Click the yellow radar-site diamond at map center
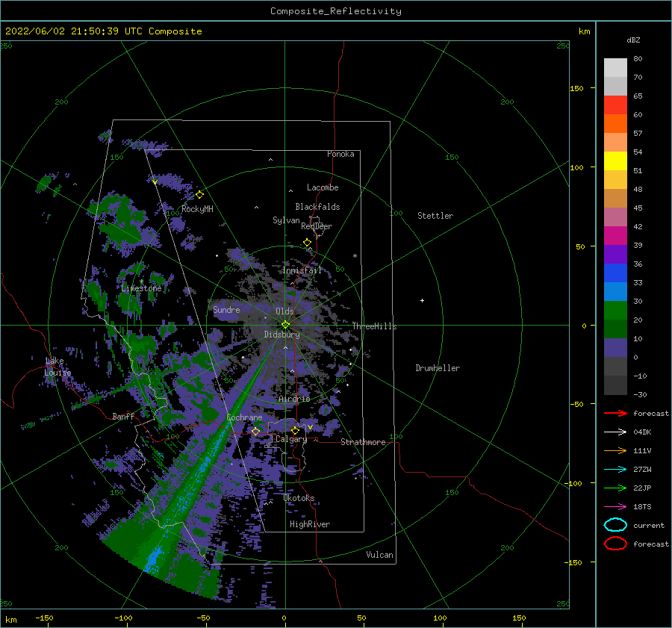Image resolution: width=672 pixels, height=628 pixels. click(x=285, y=325)
